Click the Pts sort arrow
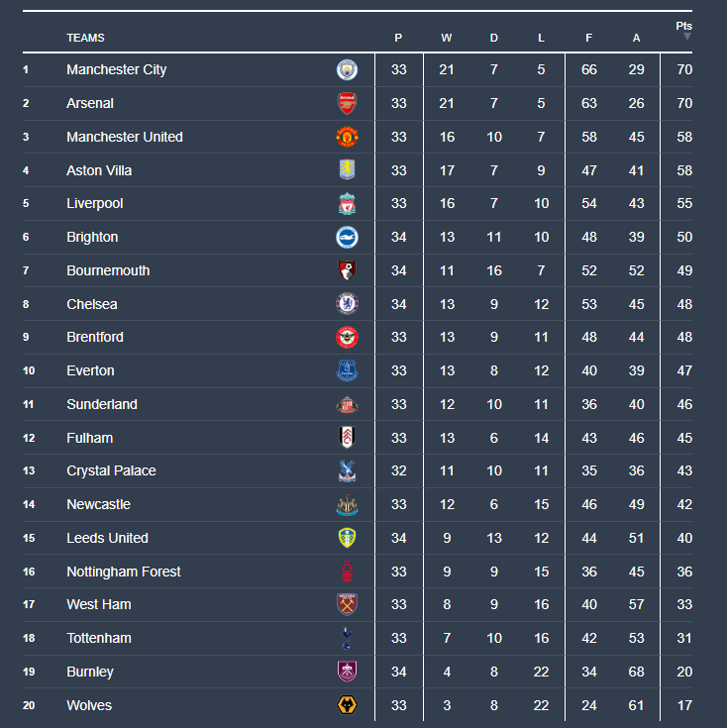 pos(687,37)
